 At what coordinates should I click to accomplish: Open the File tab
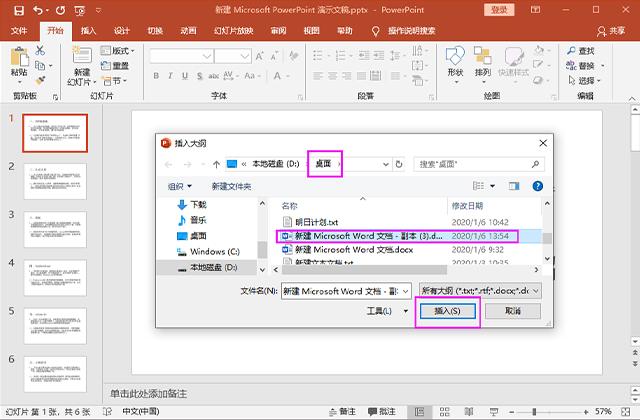pos(19,31)
